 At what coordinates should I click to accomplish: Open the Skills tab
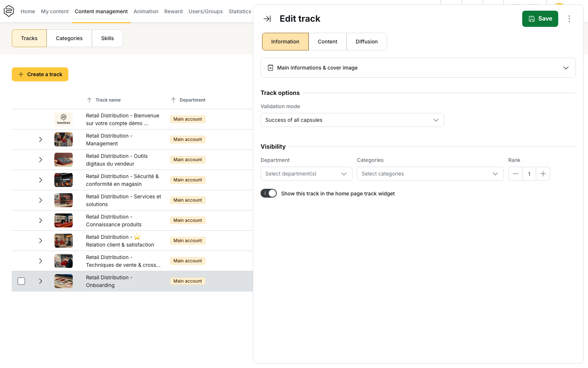(x=107, y=38)
